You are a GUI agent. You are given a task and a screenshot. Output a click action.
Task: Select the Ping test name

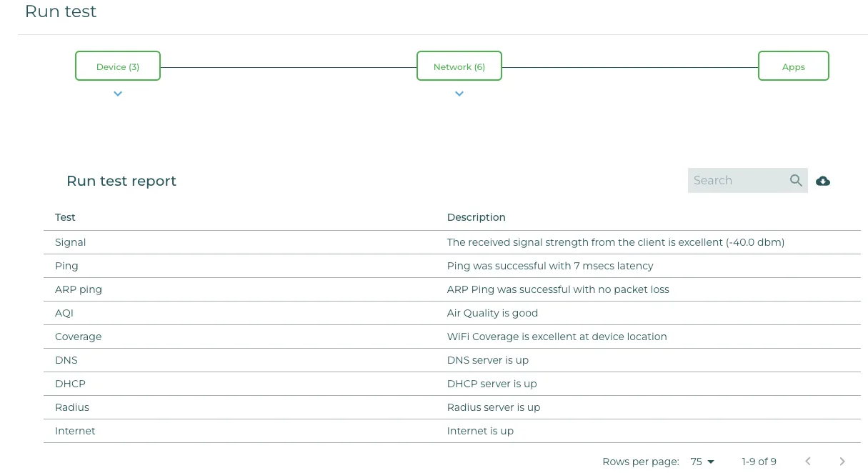(66, 266)
